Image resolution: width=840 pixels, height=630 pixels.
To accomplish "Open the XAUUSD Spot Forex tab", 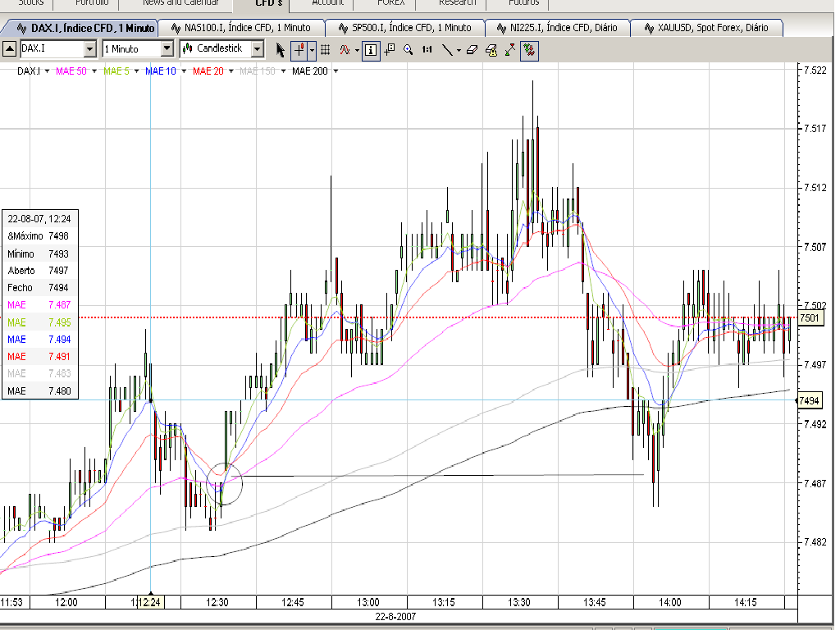I will tap(706, 28).
